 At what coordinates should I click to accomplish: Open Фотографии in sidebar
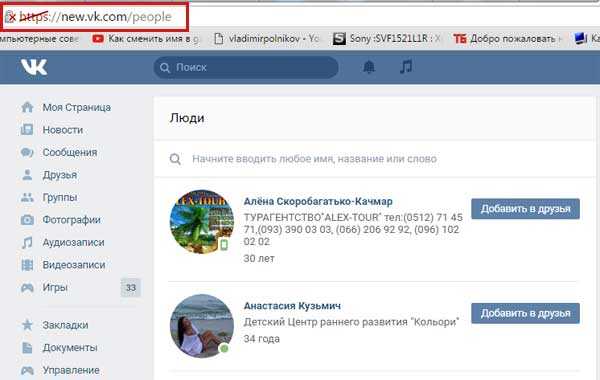tap(72, 220)
